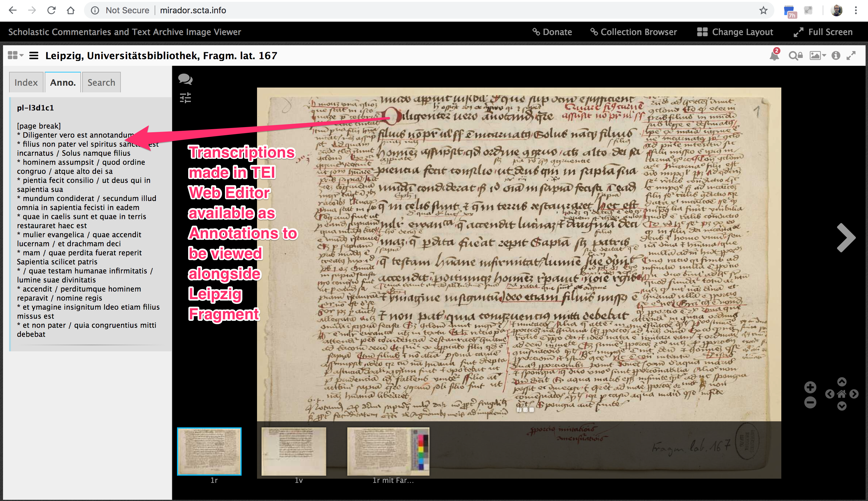Select the 1v page thumbnail

click(x=294, y=451)
